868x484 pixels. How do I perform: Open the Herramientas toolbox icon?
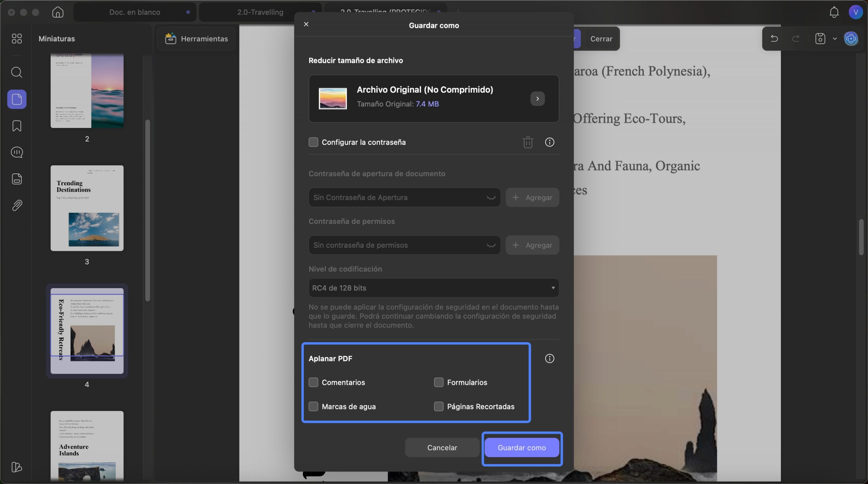point(170,38)
